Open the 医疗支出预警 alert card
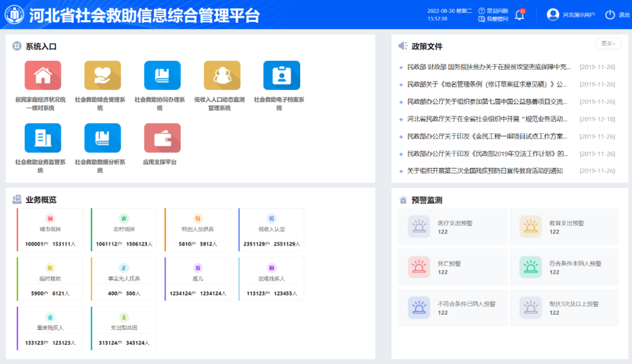 point(452,227)
